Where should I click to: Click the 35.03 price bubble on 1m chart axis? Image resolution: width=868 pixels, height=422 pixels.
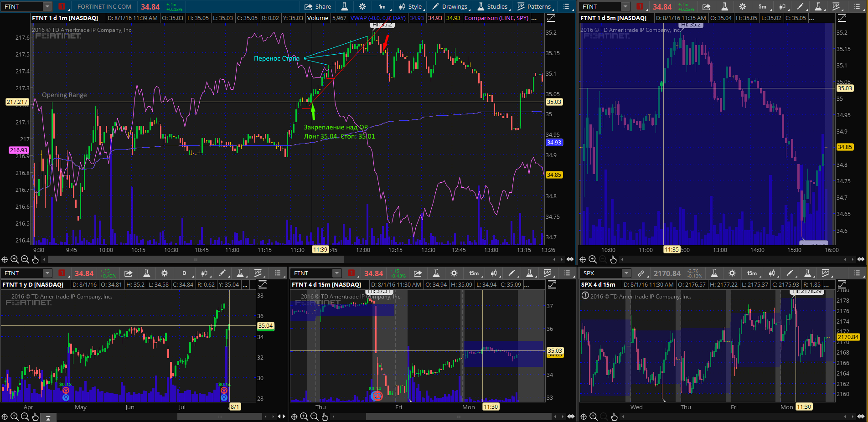pos(554,102)
